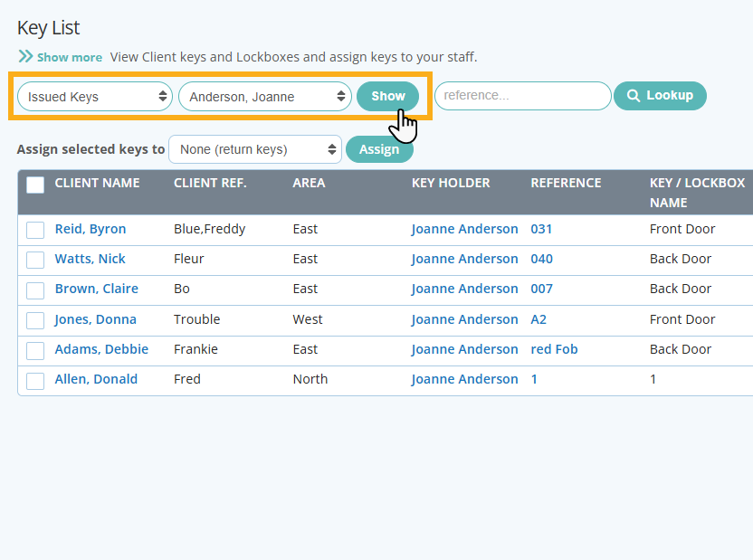The height and width of the screenshot is (560, 753).
Task: Click the KEY / LOCKBOX NAME column header
Action: tap(697, 193)
